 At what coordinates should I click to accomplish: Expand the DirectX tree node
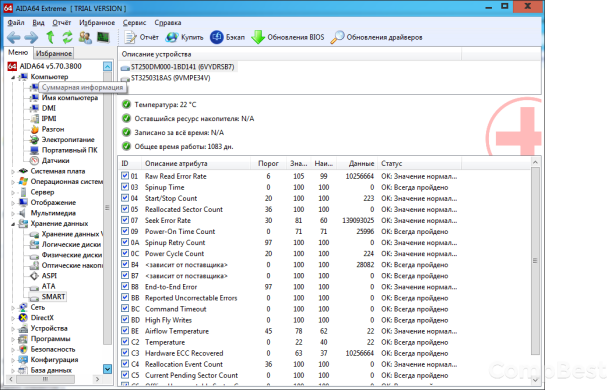click(x=12, y=318)
